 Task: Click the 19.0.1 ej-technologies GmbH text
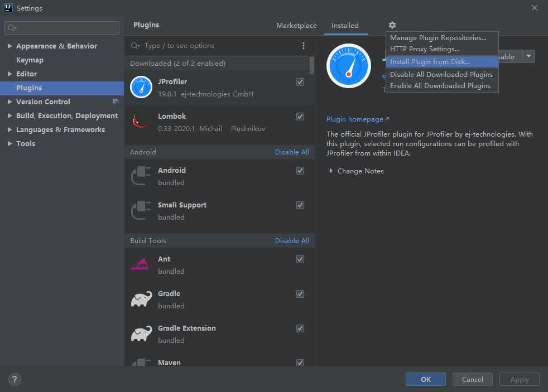tap(205, 94)
